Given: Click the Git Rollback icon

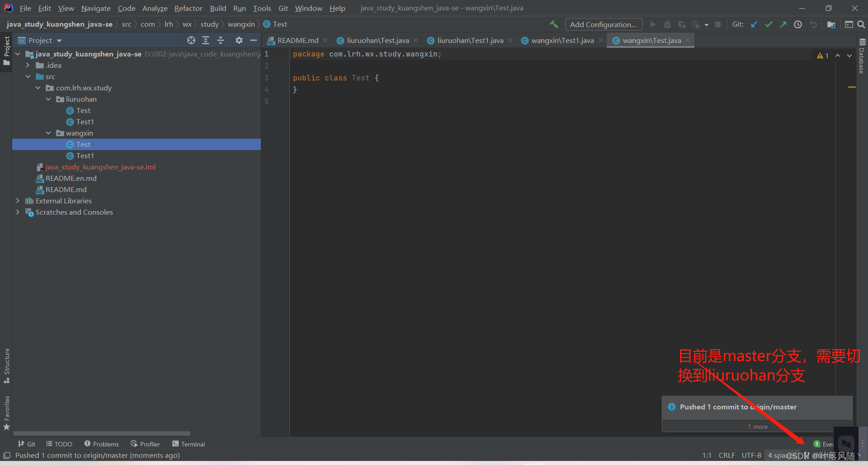Looking at the screenshot, I should pyautogui.click(x=813, y=24).
